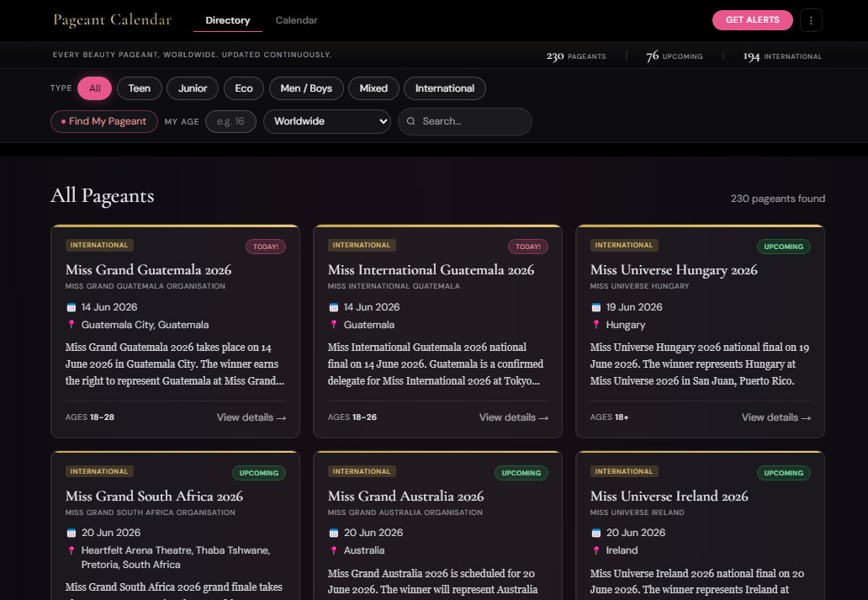Click the My Age input field
Viewport: 868px width, 600px height.
[x=230, y=121]
